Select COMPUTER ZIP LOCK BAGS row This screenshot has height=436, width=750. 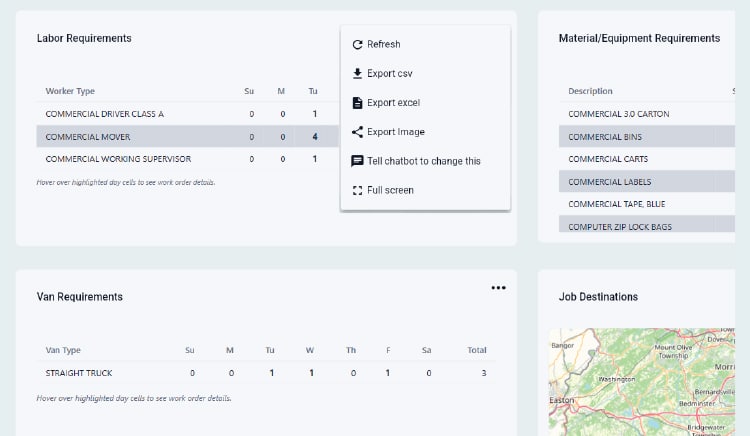point(647,224)
